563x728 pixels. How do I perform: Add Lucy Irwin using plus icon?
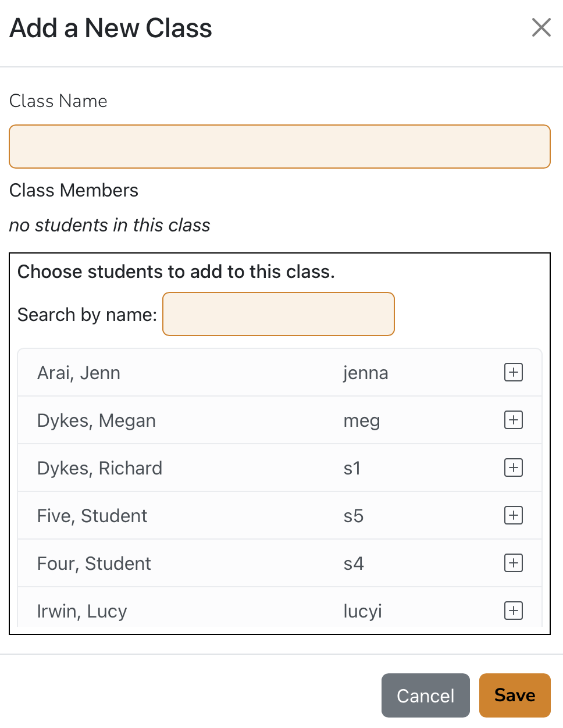click(x=513, y=611)
